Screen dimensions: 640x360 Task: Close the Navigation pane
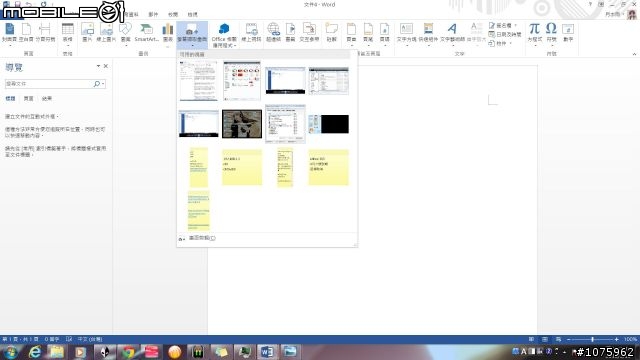[x=106, y=66]
